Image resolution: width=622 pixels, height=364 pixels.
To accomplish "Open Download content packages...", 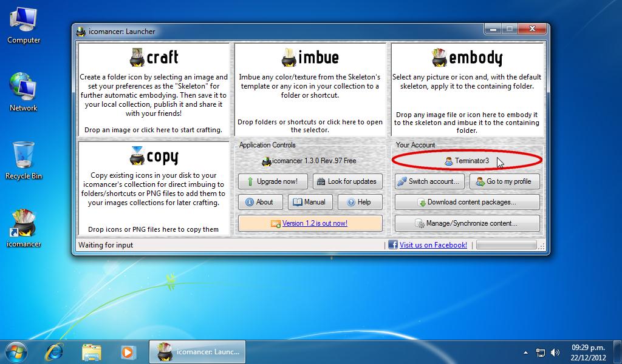I will pyautogui.click(x=467, y=202).
